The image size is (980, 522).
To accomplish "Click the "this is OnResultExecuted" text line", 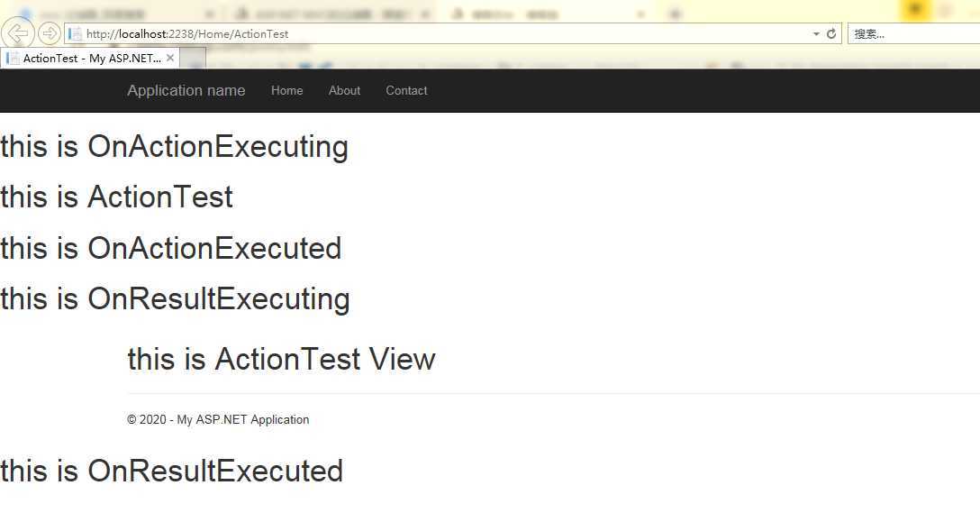I will 172,471.
